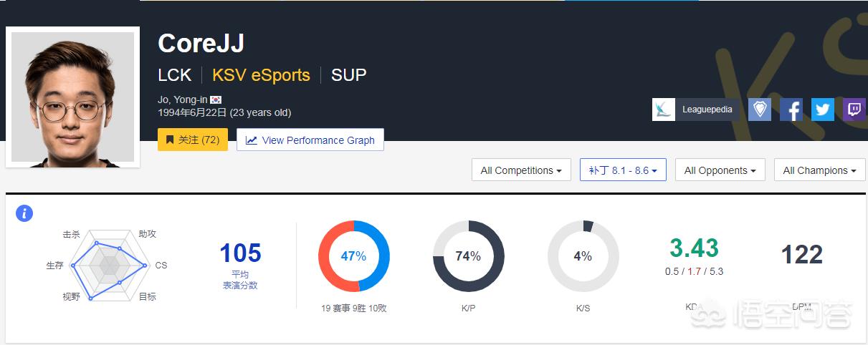This screenshot has width=868, height=345.
Task: Open the shield heart profile icon
Action: point(760,110)
